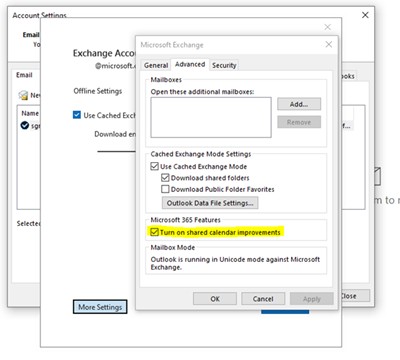Toggle Turn on shared calendar improvements
This screenshot has width=400, height=360.
(x=154, y=232)
